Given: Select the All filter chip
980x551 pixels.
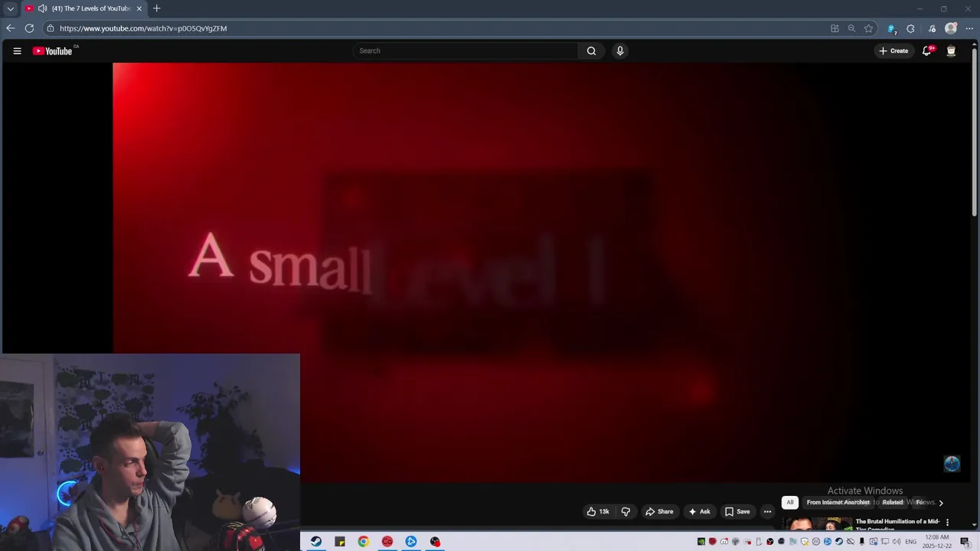Looking at the screenshot, I should pos(790,502).
